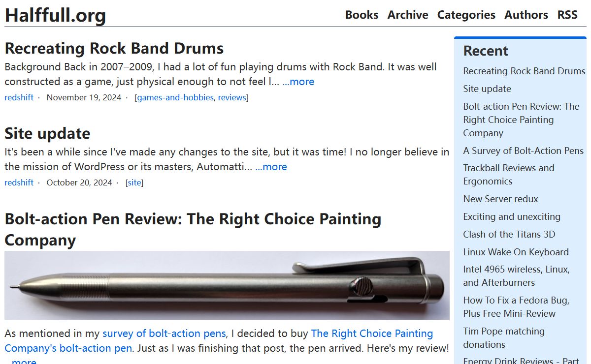Open the Site update post headline
Viewport: 591px width, 364px height.
pyautogui.click(x=47, y=133)
